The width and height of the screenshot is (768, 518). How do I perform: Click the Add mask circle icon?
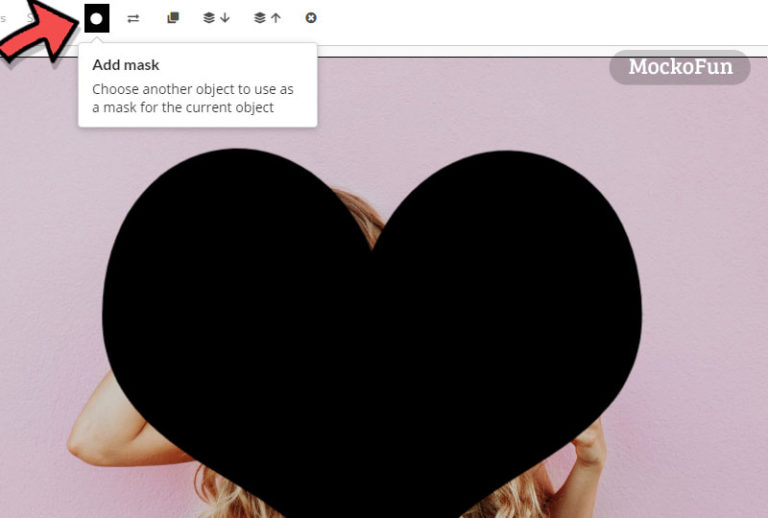97,18
